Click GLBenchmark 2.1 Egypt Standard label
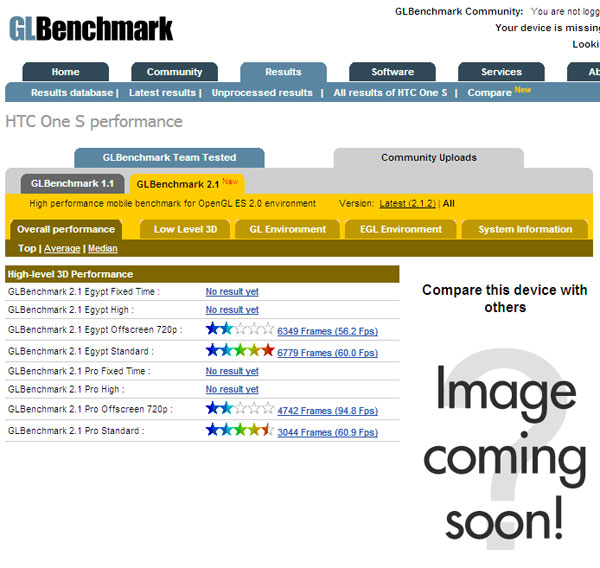Image resolution: width=600 pixels, height=568 pixels. pos(80,351)
